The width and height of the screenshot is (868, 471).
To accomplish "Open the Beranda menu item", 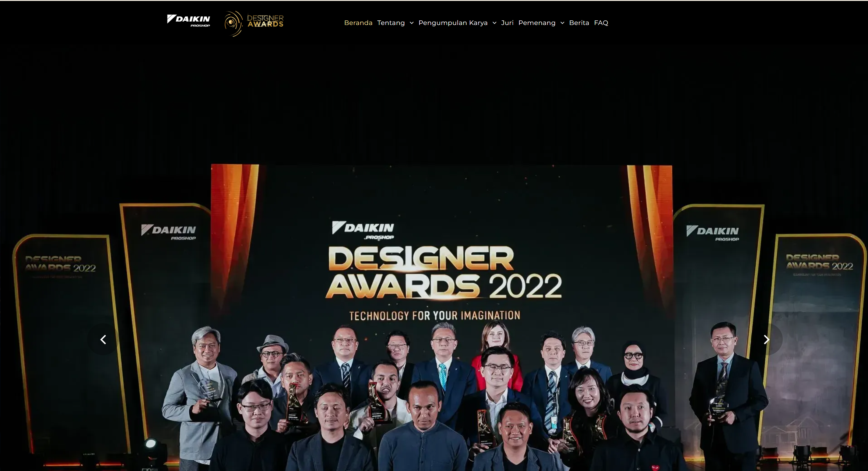I will pyautogui.click(x=358, y=23).
